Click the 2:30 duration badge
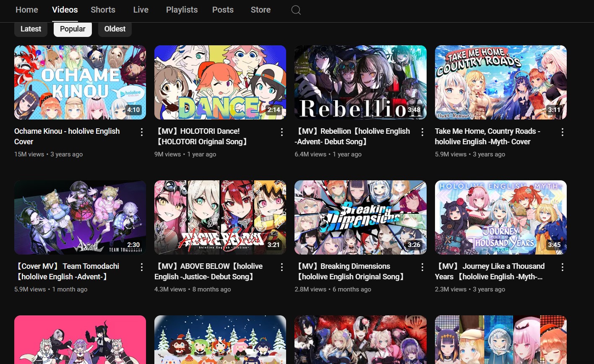Image resolution: width=594 pixels, height=364 pixels. (133, 245)
